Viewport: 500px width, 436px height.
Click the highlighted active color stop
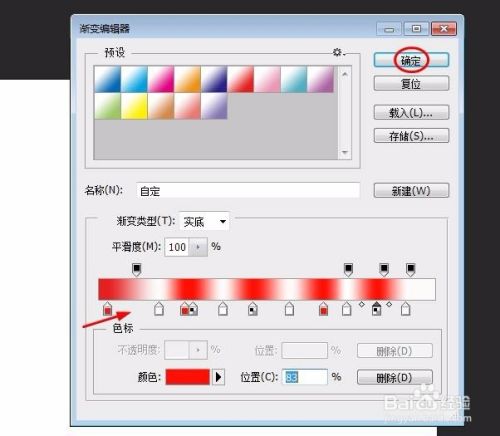377,309
